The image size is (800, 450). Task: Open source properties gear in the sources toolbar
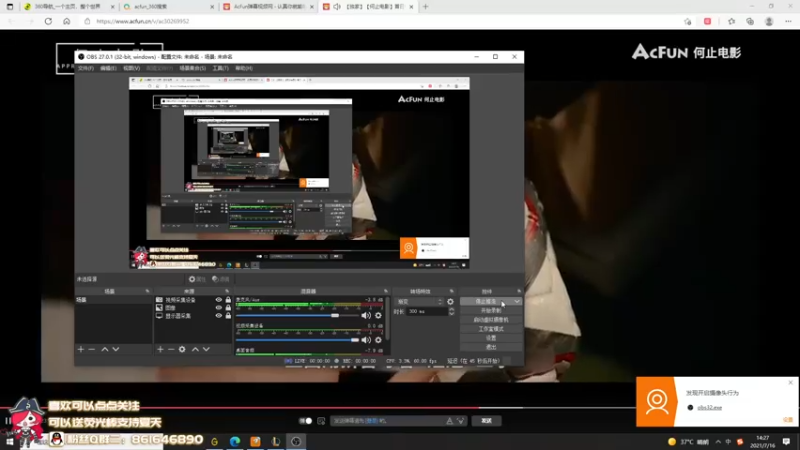182,349
